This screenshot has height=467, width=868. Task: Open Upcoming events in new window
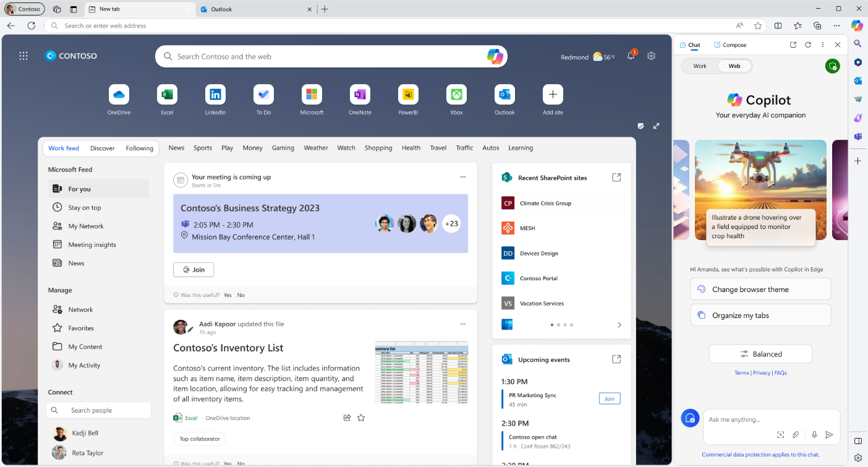[x=616, y=359]
